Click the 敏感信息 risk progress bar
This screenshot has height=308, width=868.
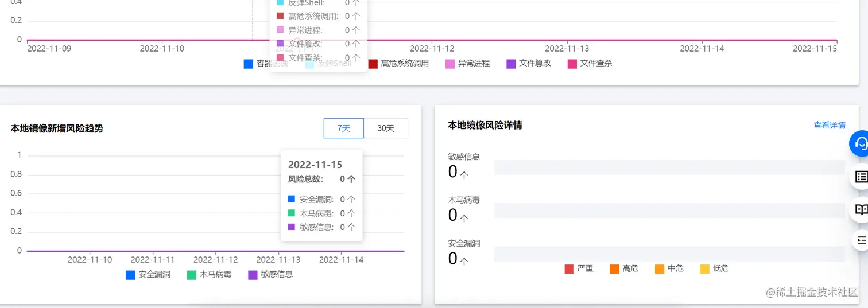point(669,167)
